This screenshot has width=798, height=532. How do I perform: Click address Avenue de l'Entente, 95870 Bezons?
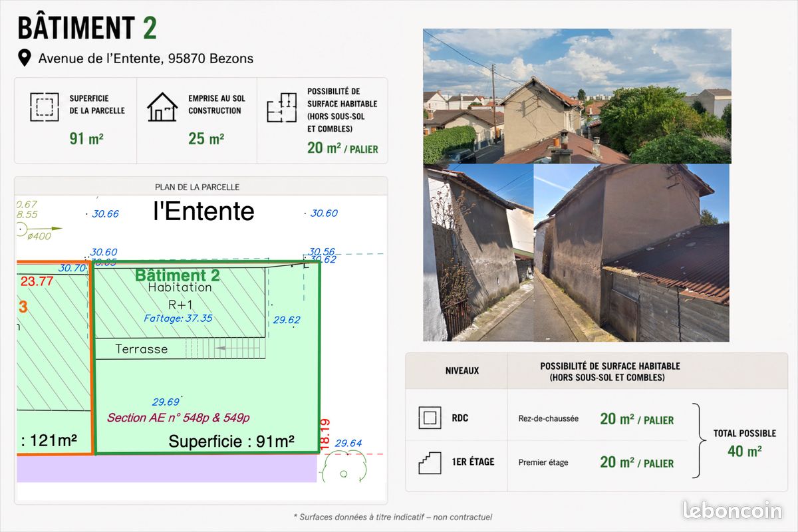(146, 59)
